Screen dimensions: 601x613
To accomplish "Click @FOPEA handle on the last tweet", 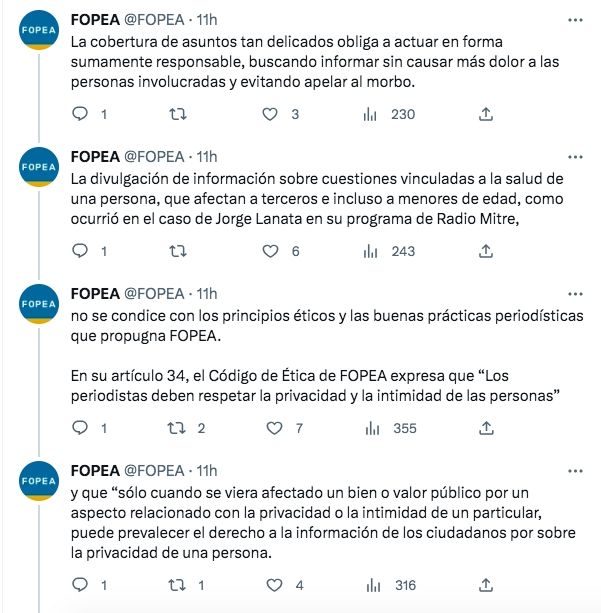I will (153, 471).
